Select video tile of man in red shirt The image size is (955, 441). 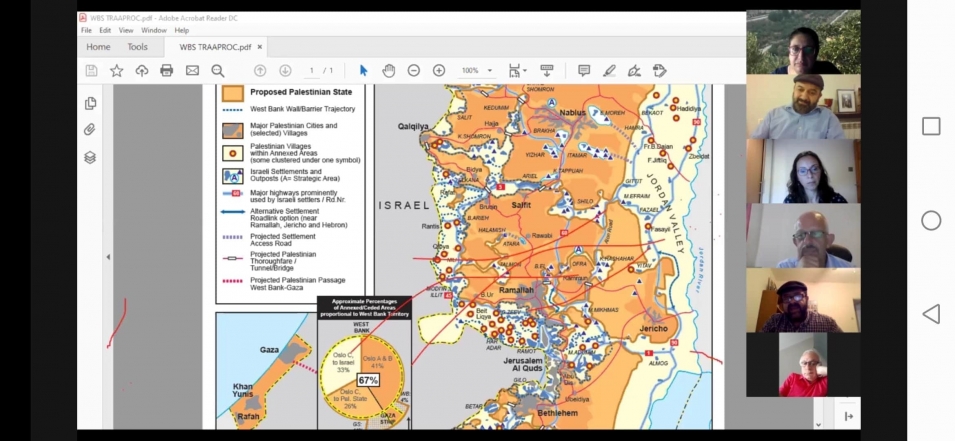[803, 365]
